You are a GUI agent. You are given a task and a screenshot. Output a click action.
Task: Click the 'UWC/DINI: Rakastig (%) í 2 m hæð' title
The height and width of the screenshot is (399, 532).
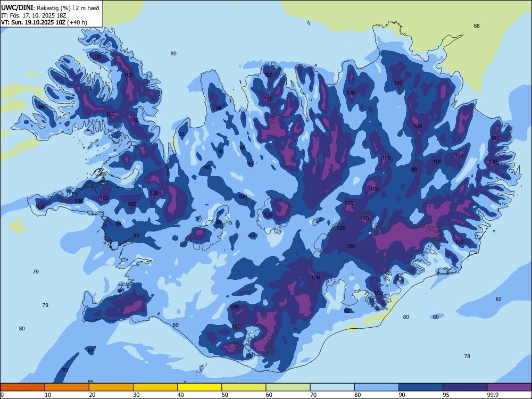coord(50,7)
